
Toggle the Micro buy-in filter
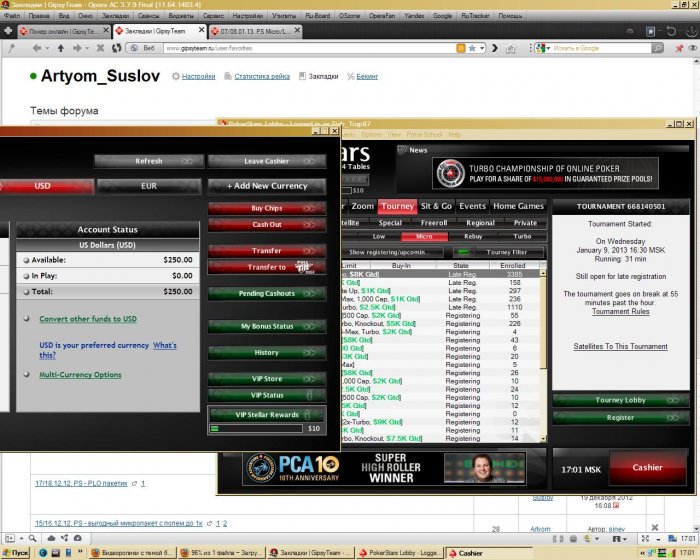(424, 237)
